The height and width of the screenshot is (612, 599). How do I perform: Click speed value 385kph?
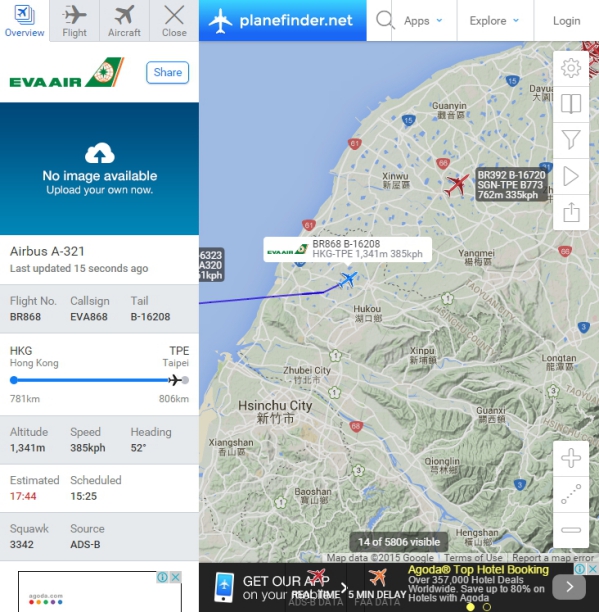coord(88,448)
